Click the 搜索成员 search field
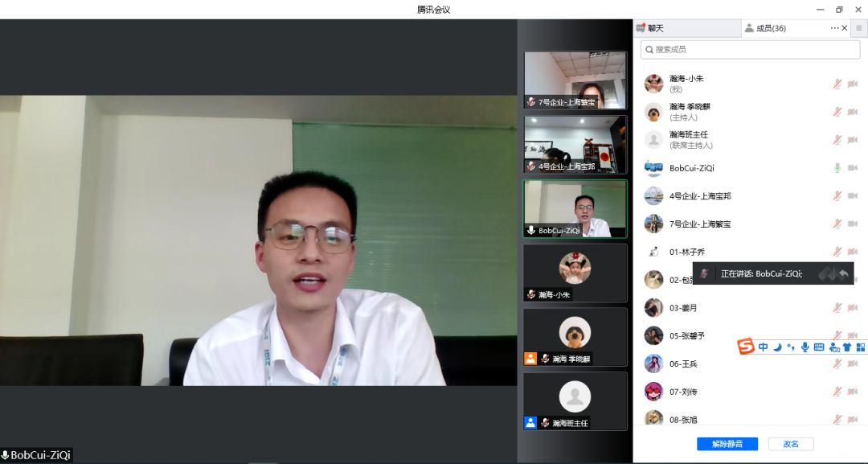The height and width of the screenshot is (464, 868). point(750,50)
